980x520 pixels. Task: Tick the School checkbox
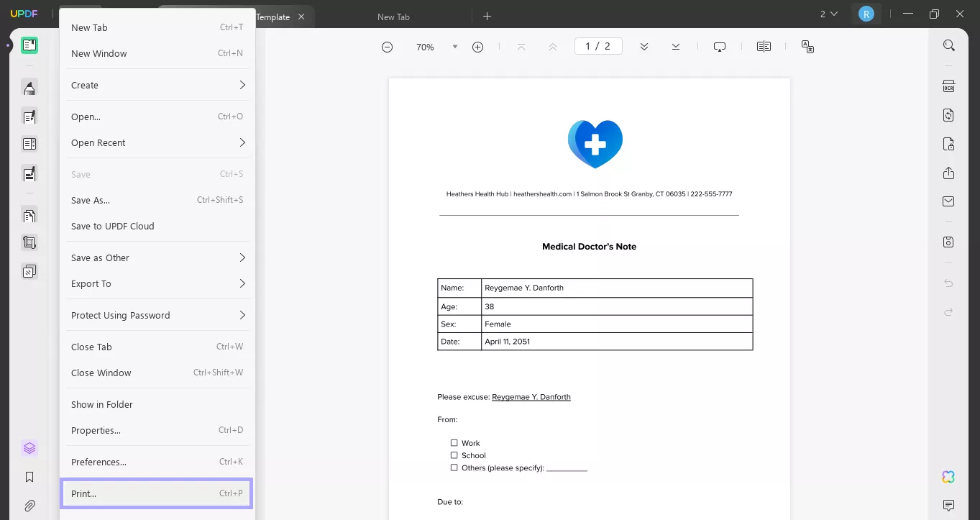pyautogui.click(x=454, y=455)
